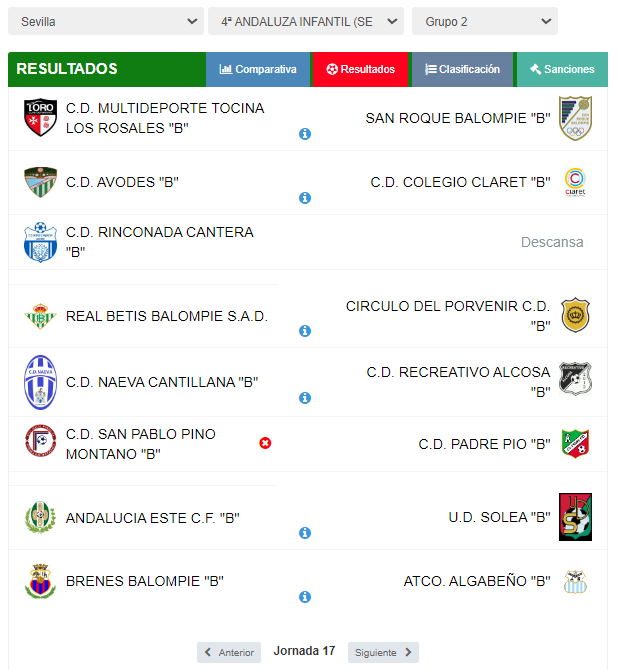Screen dimensions: 619x670
Task: Go to previous matchday with Anterior
Action: click(x=229, y=652)
